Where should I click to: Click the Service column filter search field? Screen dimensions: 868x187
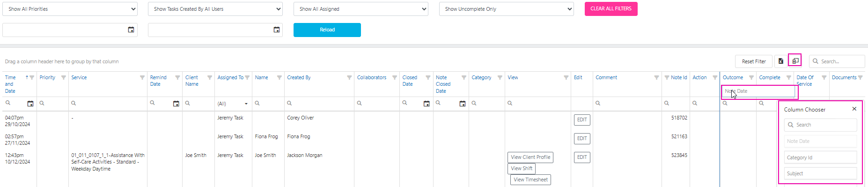(x=108, y=104)
